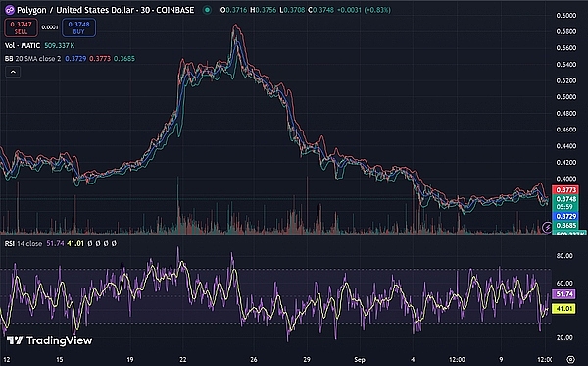Image resolution: width=588 pixels, height=366 pixels.
Task: Click the 0.5000 price axis label
Action: coord(565,97)
